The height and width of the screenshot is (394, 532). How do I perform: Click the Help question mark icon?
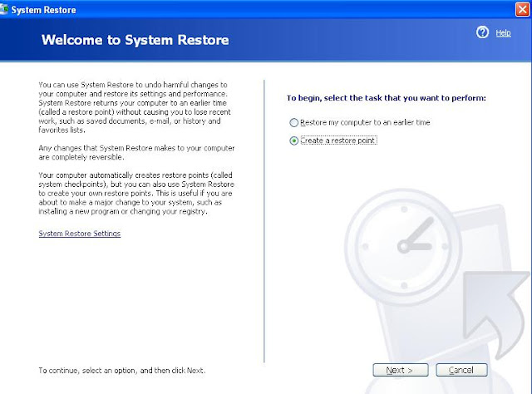482,32
